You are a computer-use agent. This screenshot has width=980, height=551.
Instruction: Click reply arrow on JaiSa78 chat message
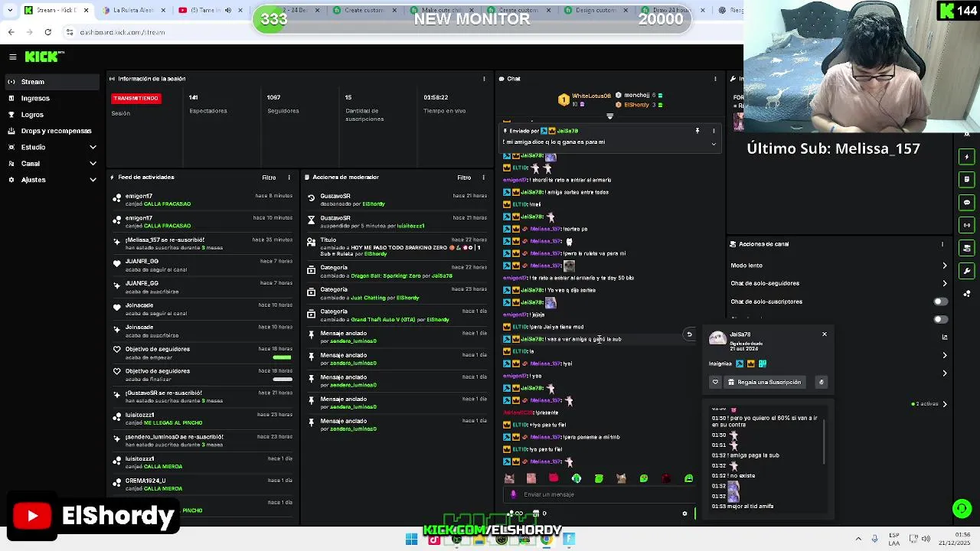pos(689,334)
